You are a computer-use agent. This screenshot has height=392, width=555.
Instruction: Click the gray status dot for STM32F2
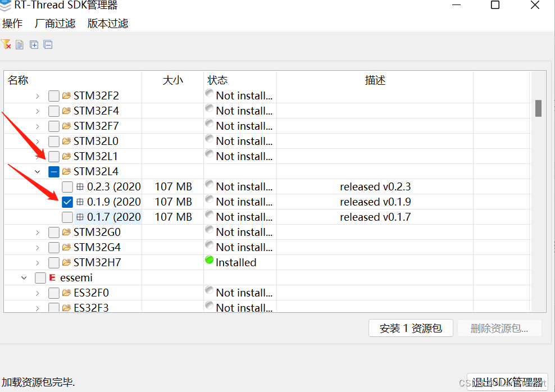tap(209, 93)
